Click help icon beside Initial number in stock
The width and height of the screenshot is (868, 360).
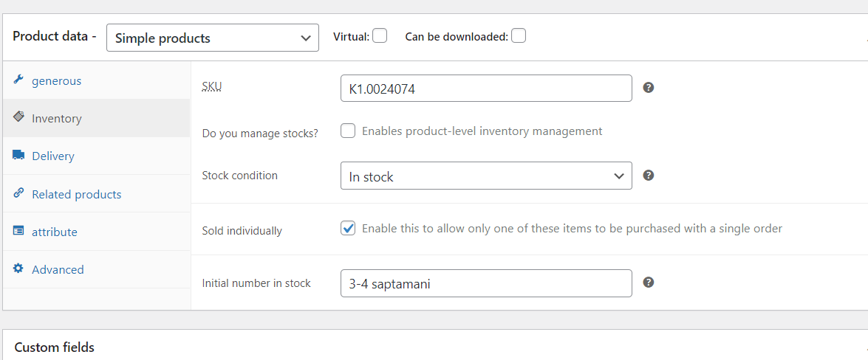pos(648,283)
